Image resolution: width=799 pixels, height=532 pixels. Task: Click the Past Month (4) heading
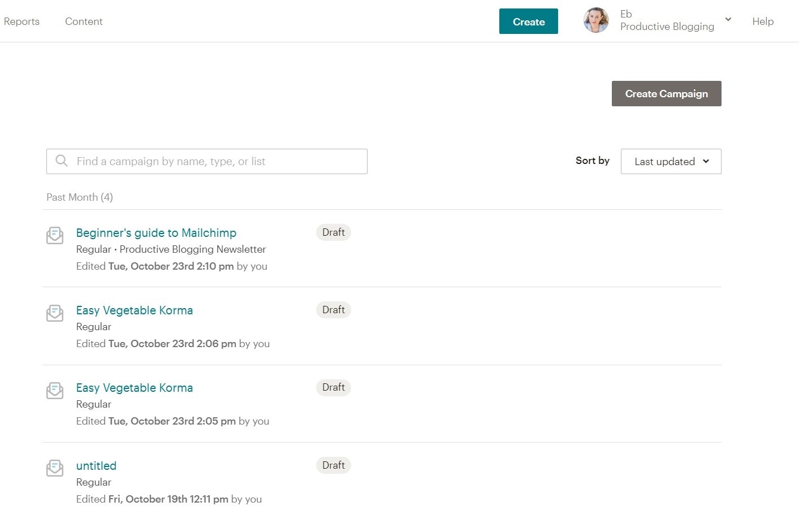tap(80, 197)
